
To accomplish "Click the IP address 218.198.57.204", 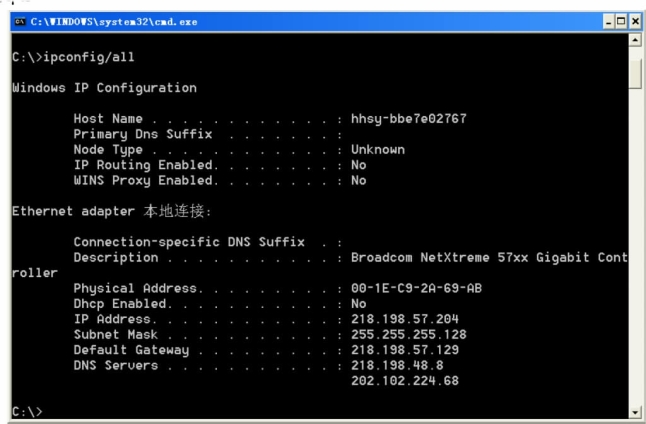I will [x=405, y=319].
